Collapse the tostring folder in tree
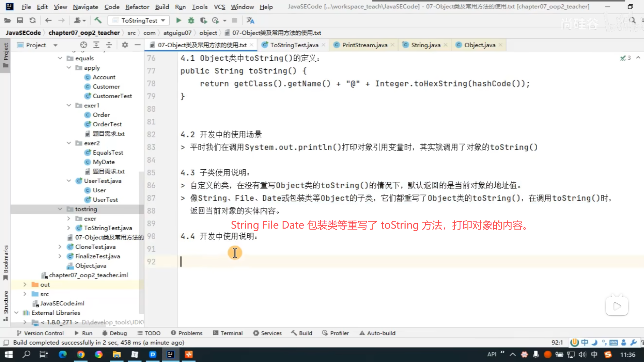This screenshot has width=644, height=362. coord(60,209)
